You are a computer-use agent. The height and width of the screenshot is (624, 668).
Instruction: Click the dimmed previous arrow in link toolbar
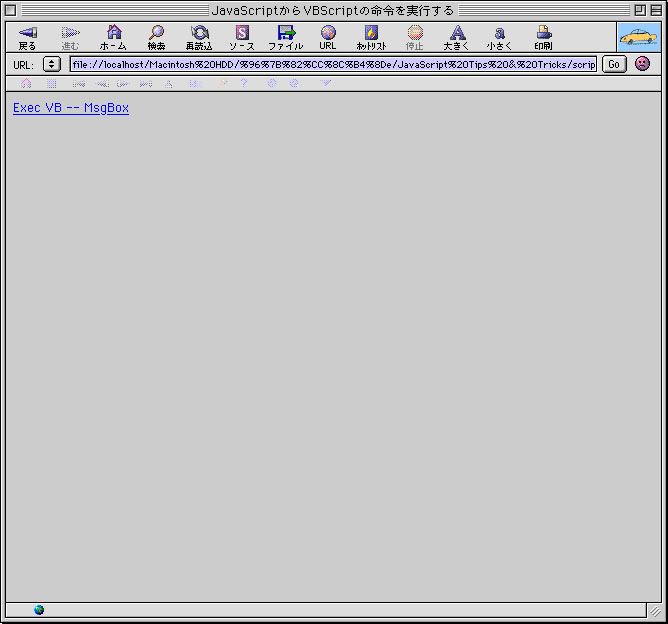[102, 84]
